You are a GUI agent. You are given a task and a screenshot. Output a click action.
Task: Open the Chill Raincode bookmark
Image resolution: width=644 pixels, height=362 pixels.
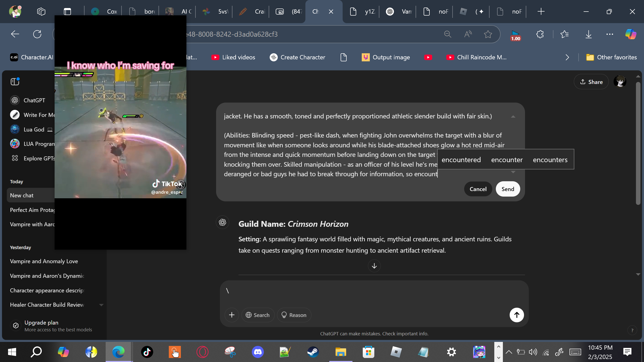coord(476,57)
